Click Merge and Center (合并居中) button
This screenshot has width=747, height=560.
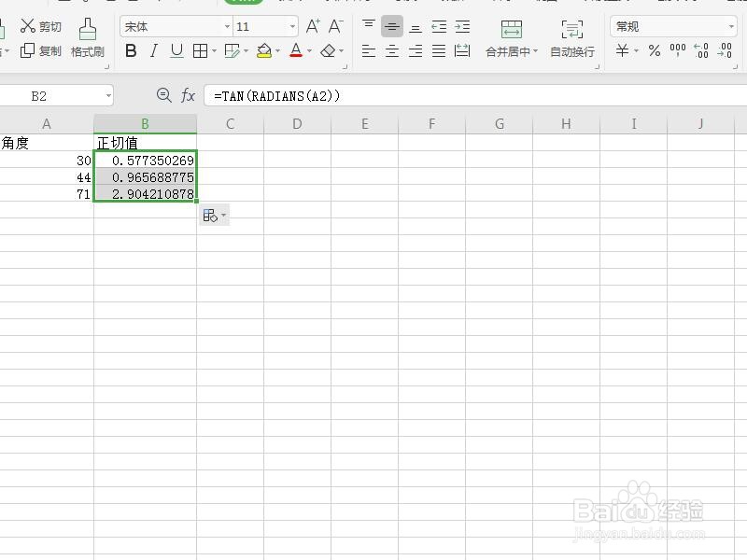click(511, 38)
